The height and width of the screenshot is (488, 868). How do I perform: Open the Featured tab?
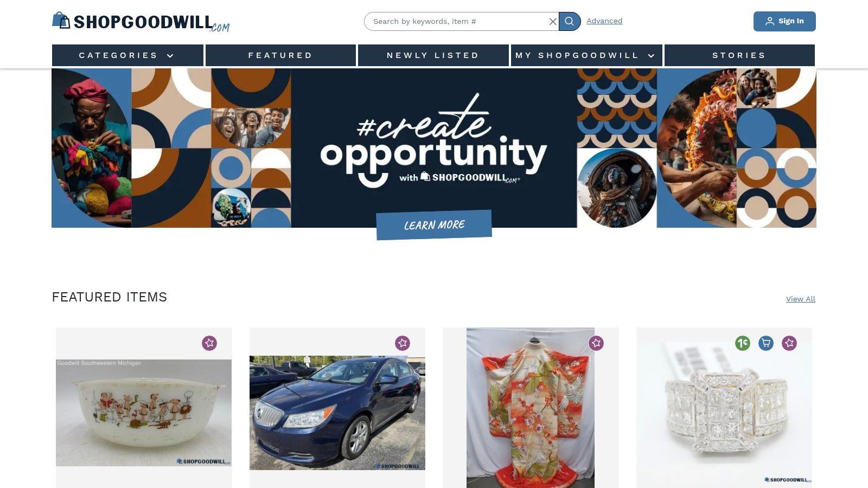point(280,55)
